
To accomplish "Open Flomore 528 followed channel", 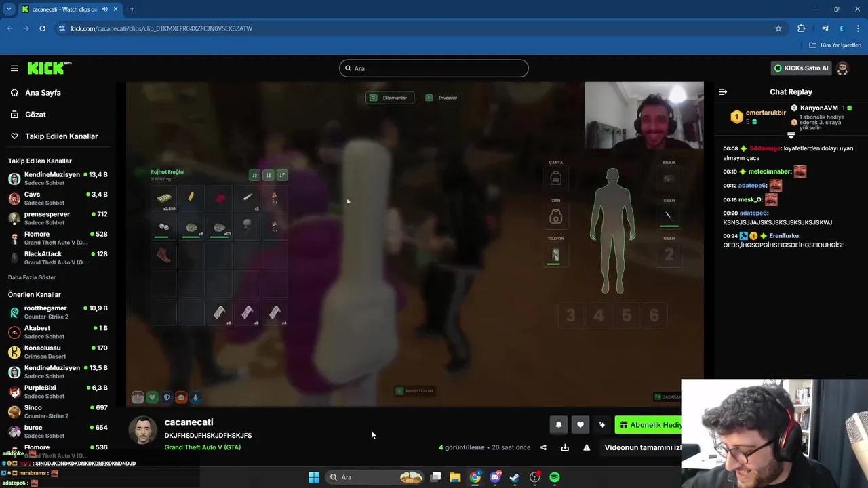I will [58, 239].
